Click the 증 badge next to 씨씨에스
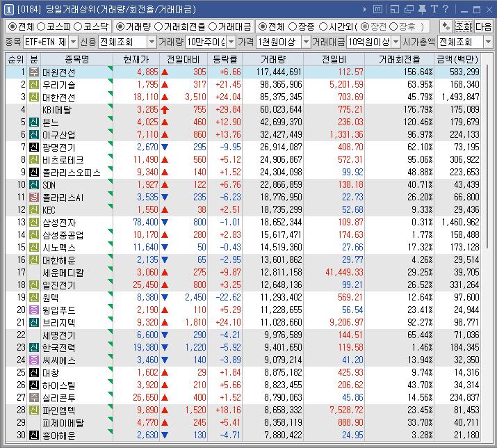 pos(34,360)
